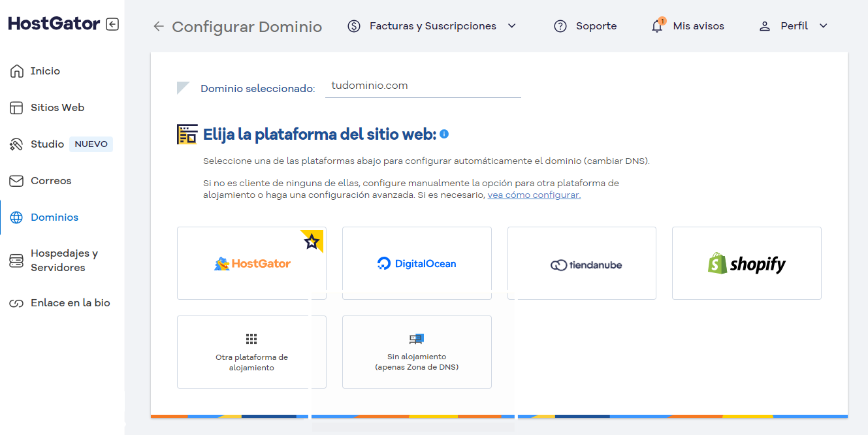Choose the DigitalOcean platform card
The width and height of the screenshot is (868, 435).
click(417, 263)
